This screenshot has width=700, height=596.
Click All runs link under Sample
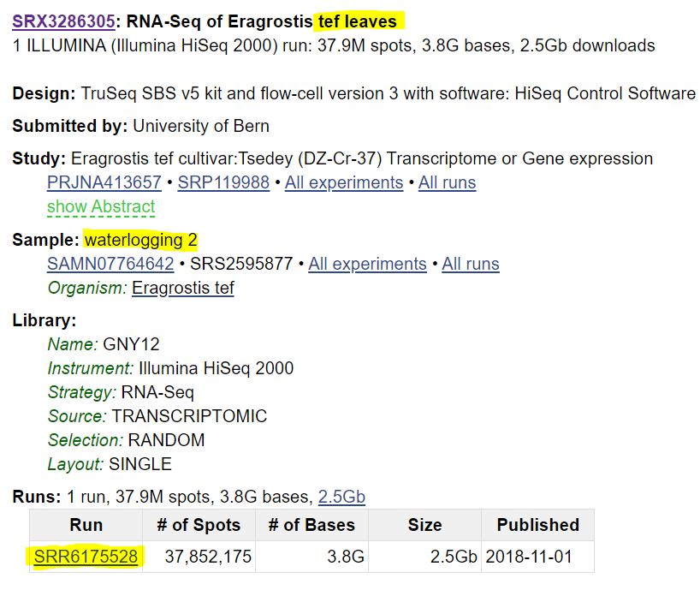coord(471,264)
